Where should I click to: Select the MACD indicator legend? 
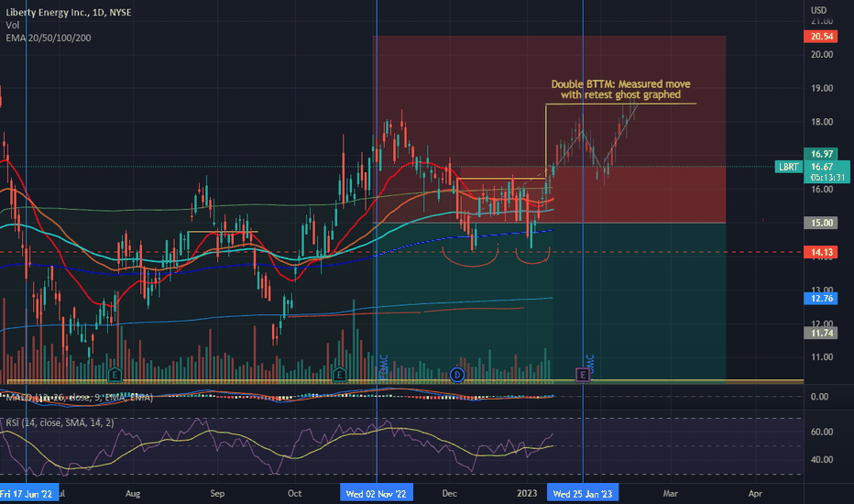80,398
